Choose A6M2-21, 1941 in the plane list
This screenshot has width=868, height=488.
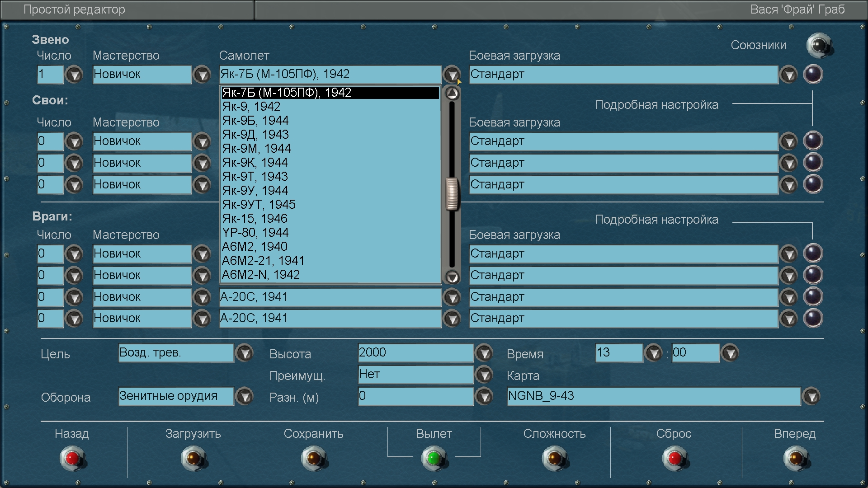[x=263, y=261]
